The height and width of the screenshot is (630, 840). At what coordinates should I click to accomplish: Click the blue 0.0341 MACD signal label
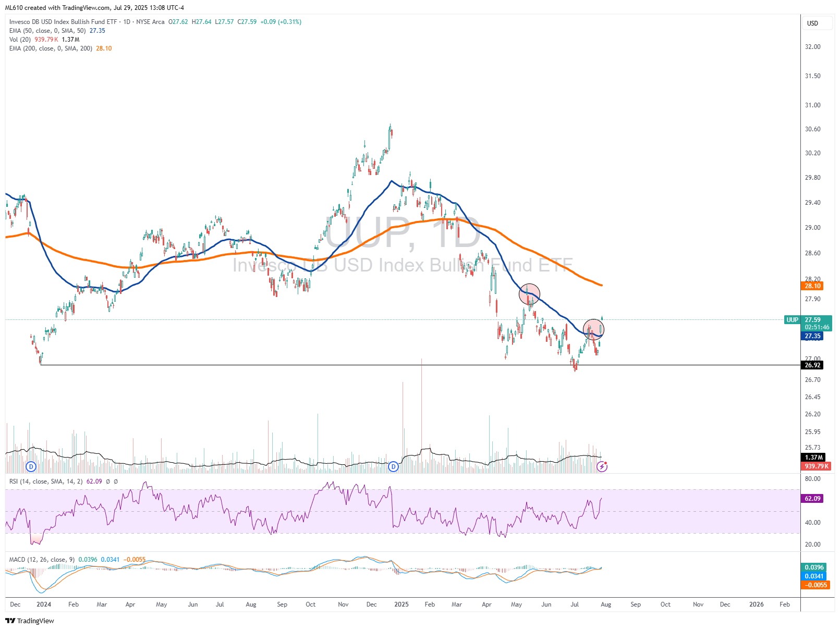814,576
